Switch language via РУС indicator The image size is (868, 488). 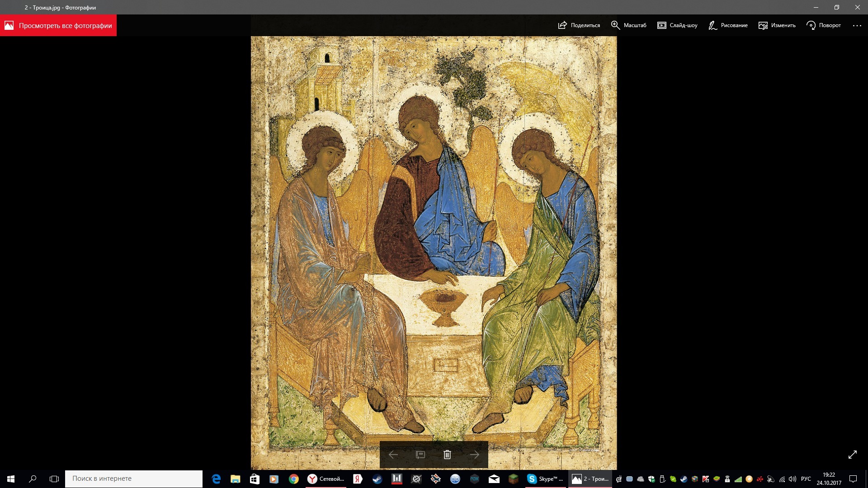pyautogui.click(x=806, y=479)
